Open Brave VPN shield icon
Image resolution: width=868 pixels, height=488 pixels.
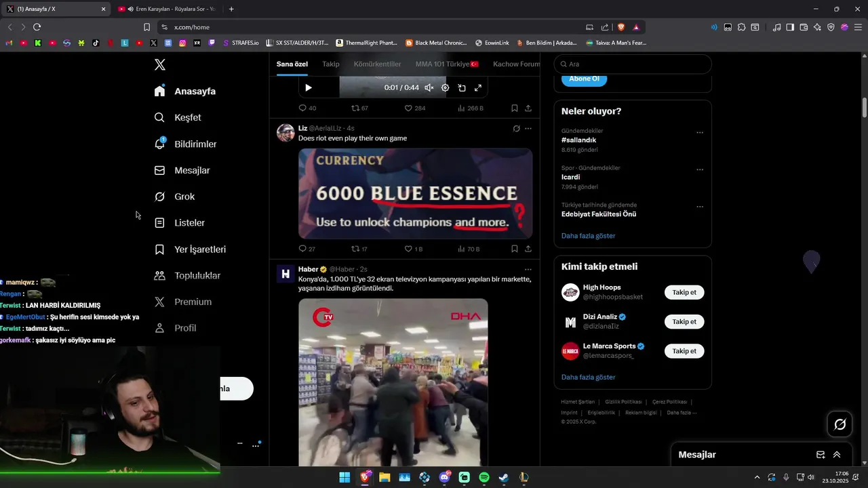831,27
